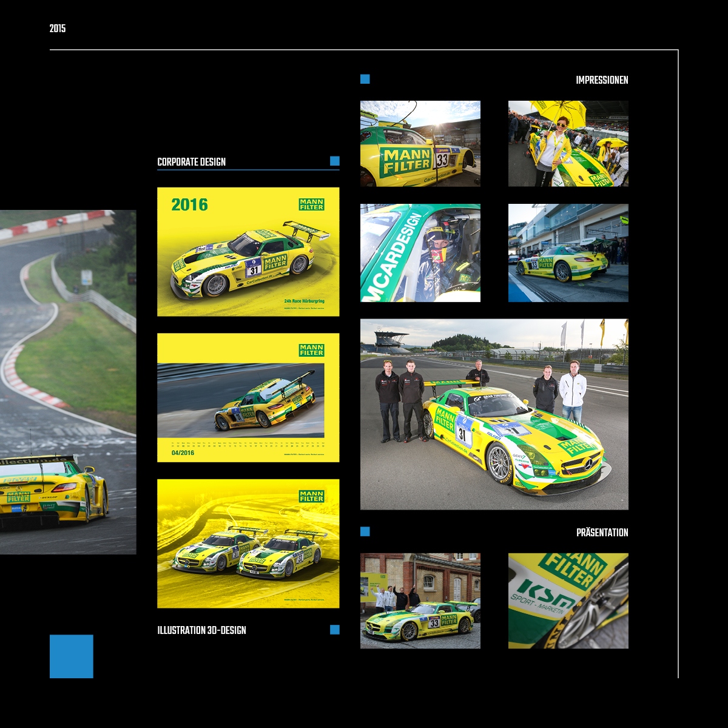The height and width of the screenshot is (728, 728).
Task: Open the KSM Sport-Marketing close-up photo
Action: (568, 601)
